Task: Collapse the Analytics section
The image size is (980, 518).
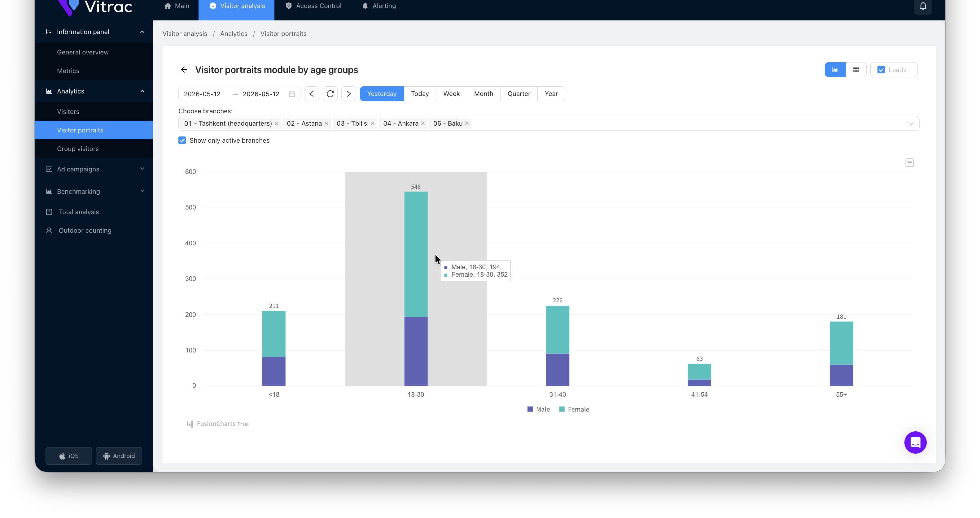Action: [94, 91]
